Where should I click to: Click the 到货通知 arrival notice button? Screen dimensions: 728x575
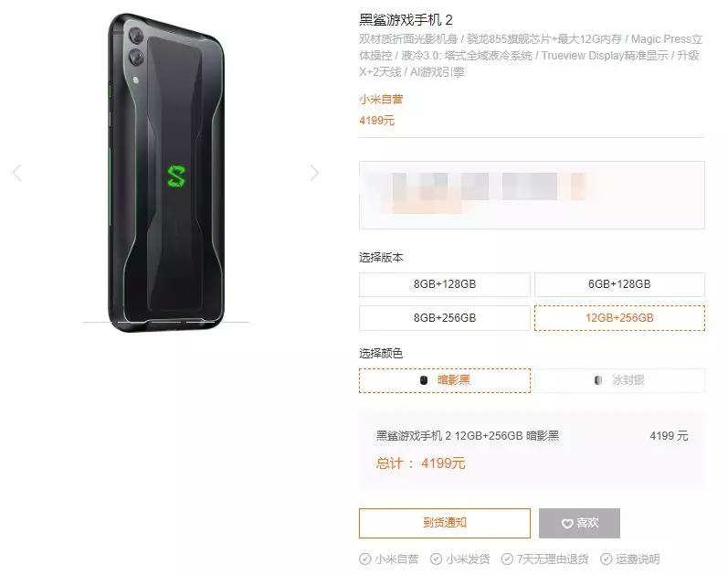(x=444, y=523)
